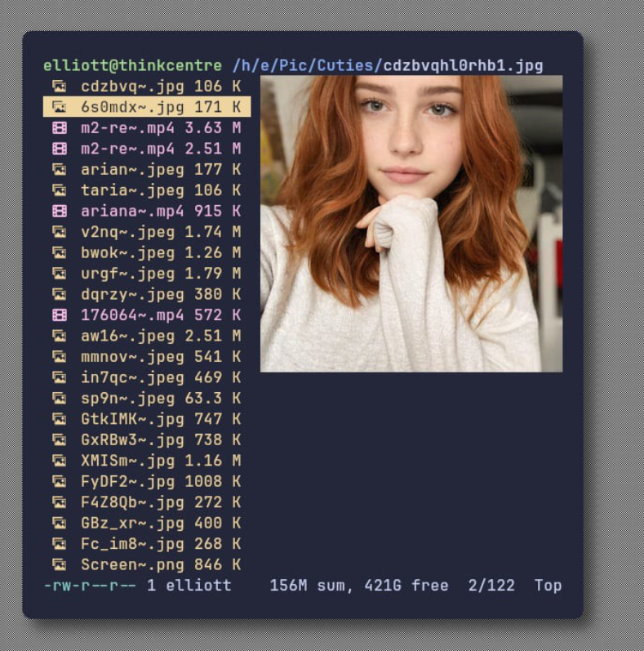Click the 'Top' scroll position indicator
Screen dimensions: 644x651
tap(549, 586)
